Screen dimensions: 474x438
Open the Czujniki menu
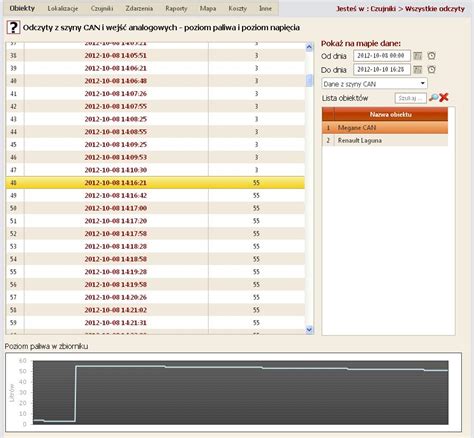(102, 8)
